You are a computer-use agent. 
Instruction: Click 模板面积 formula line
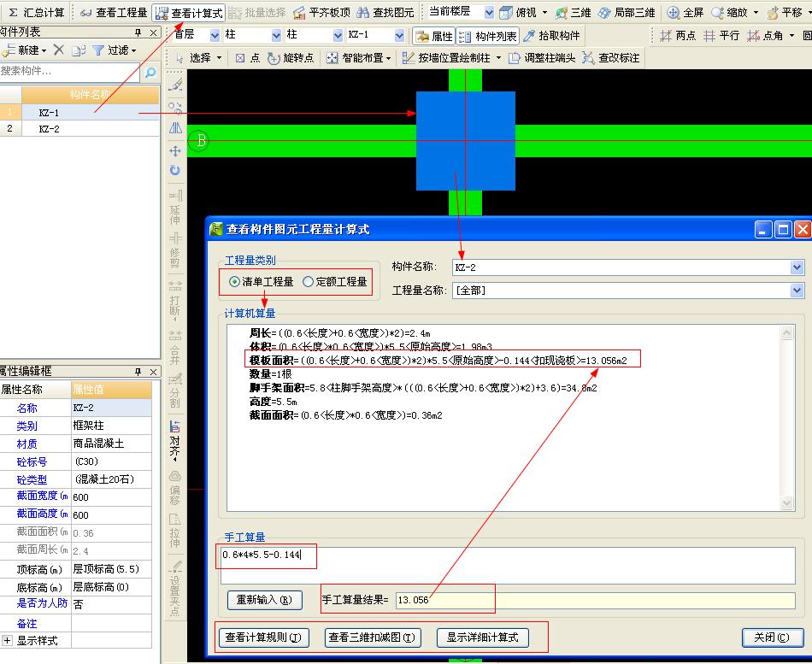438,361
